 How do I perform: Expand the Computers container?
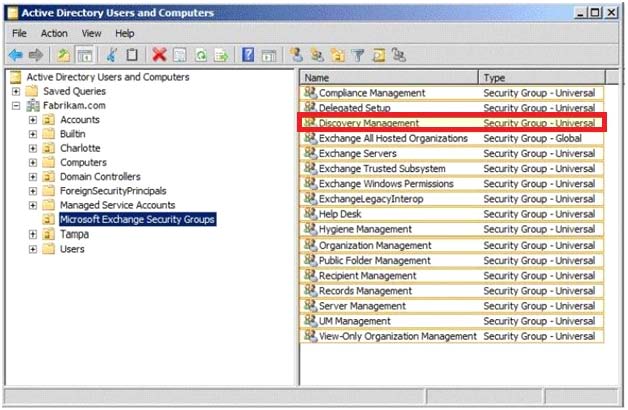pos(33,163)
